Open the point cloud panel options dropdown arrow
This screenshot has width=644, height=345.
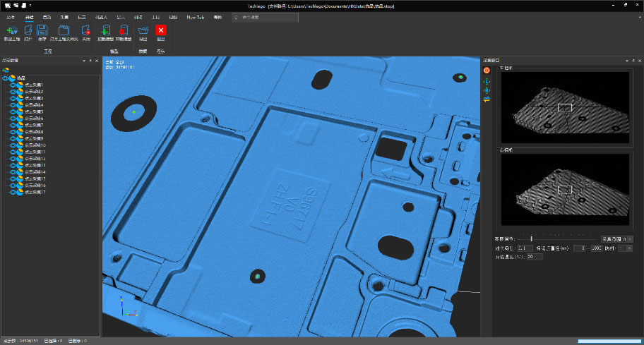tap(85, 61)
